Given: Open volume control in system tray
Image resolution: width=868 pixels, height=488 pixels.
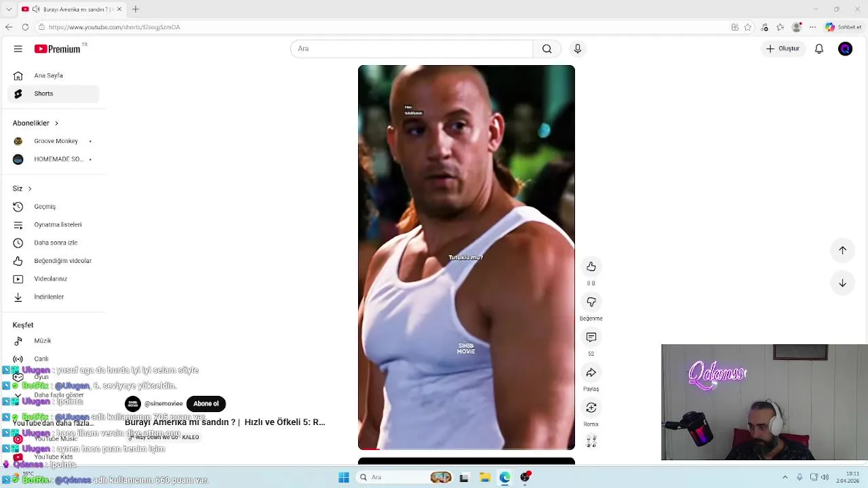Looking at the screenshot, I should pyautogui.click(x=825, y=477).
